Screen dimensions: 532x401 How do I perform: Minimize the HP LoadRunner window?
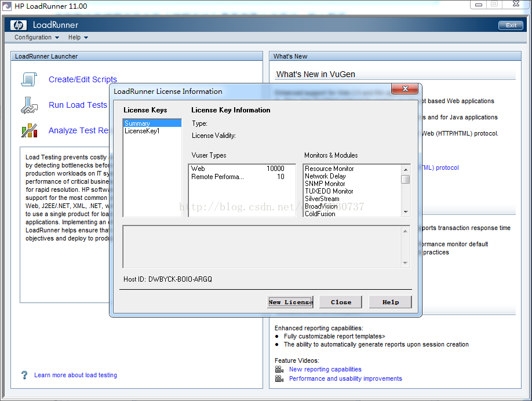point(478,5)
